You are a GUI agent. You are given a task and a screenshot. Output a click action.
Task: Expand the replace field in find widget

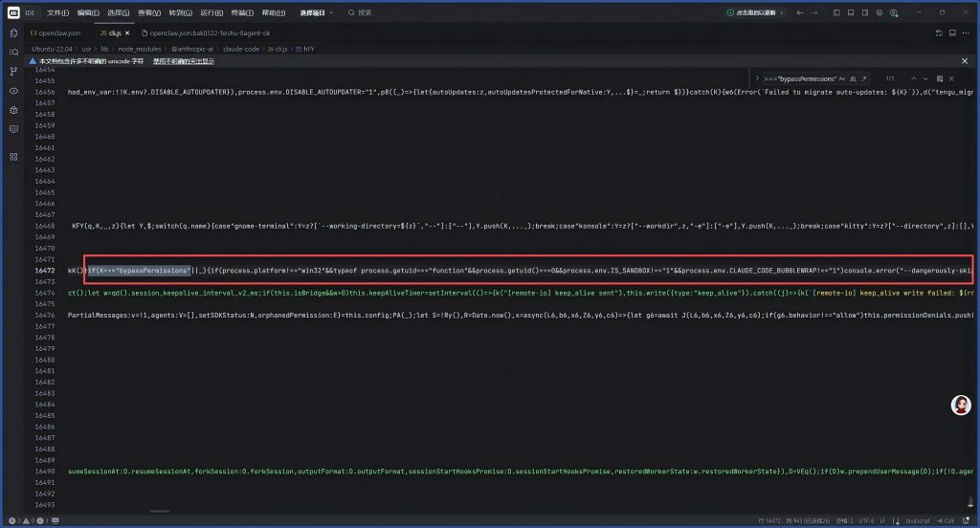coord(758,77)
